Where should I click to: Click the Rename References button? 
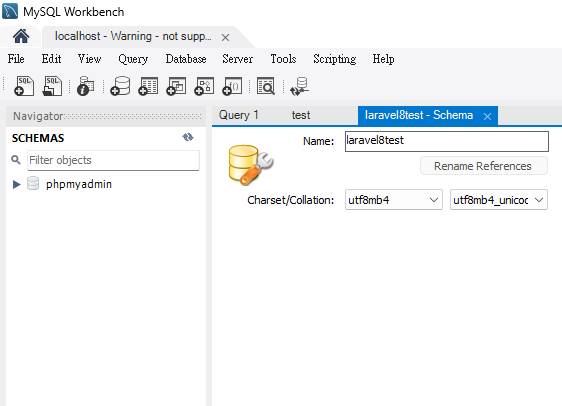point(484,166)
